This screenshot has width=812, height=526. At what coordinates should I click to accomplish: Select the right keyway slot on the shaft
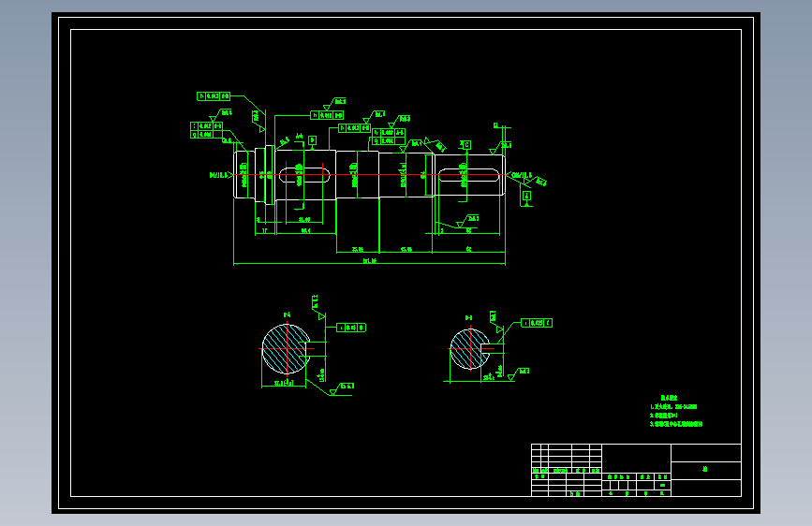point(468,176)
